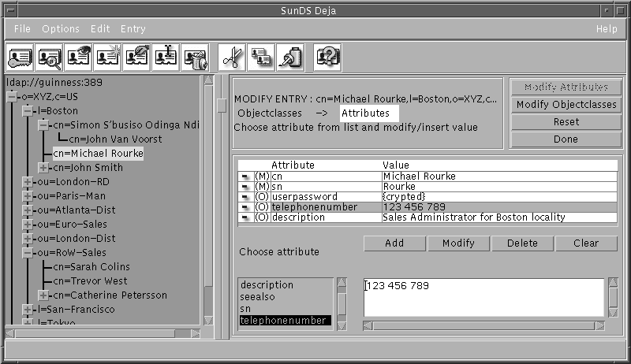The image size is (631, 364).
Task: Click the minus icon on the sn row
Action: 245,187
